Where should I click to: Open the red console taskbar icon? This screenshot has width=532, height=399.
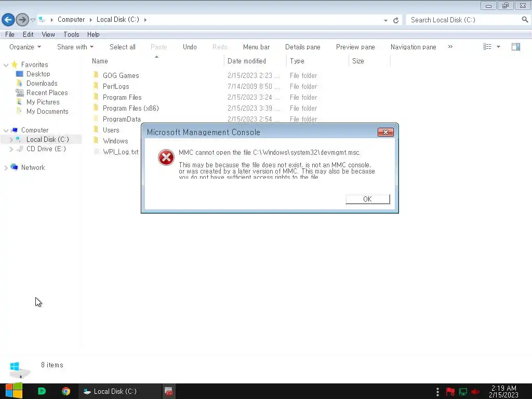point(169,391)
